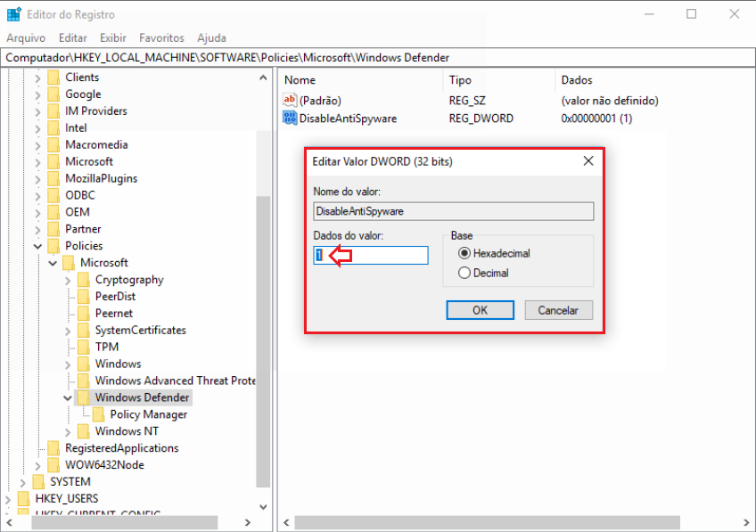The width and height of the screenshot is (756, 532).
Task: Click the ab string icon beside (Padrão)
Action: (x=289, y=101)
